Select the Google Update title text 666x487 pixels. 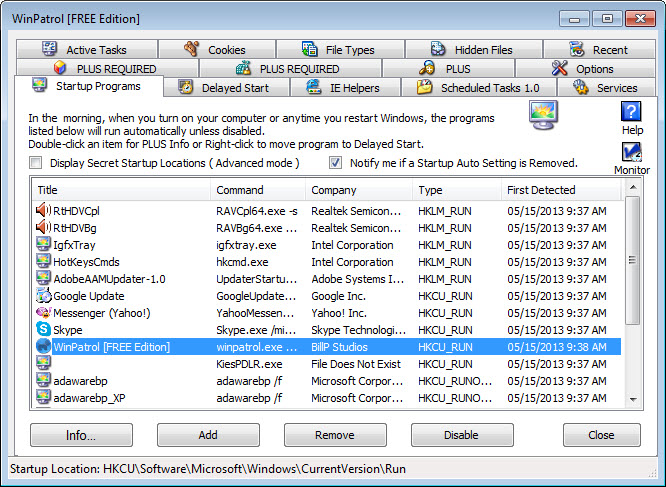tap(88, 296)
